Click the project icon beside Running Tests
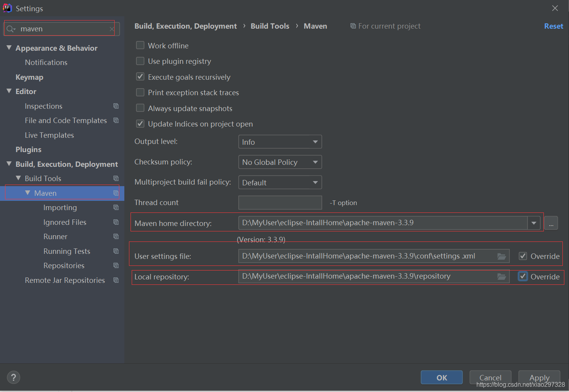The image size is (569, 392). [116, 251]
